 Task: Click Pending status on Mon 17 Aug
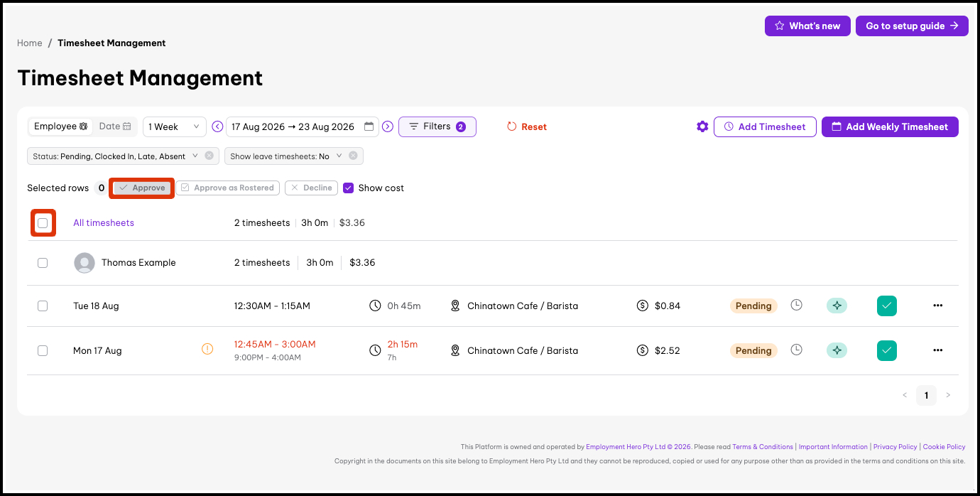click(753, 350)
